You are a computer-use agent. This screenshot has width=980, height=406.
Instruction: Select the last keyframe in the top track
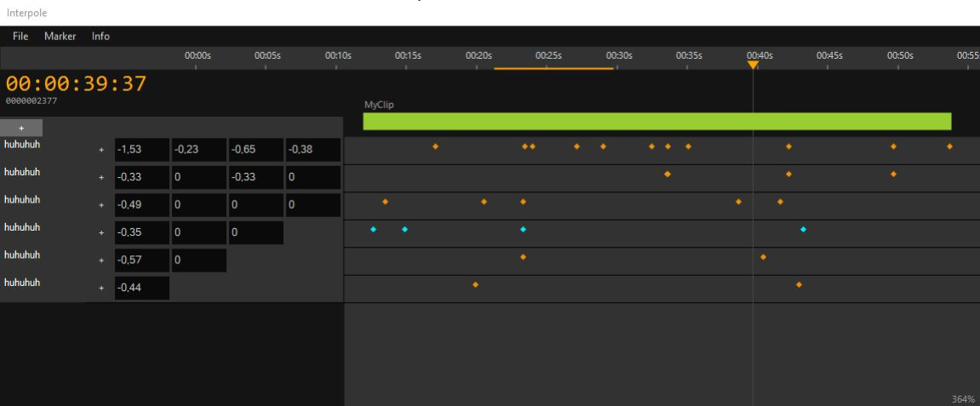[x=949, y=146]
